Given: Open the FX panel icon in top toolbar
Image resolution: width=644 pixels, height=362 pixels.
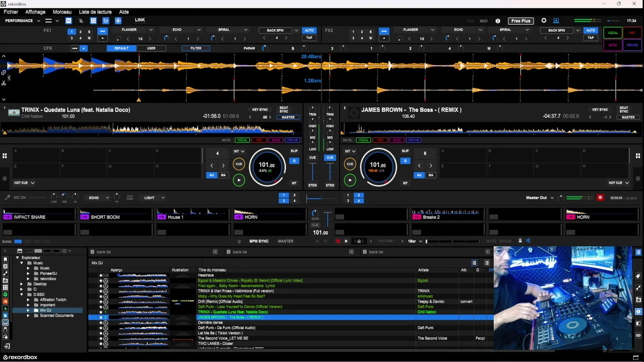Looking at the screenshot, I should coord(68,21).
